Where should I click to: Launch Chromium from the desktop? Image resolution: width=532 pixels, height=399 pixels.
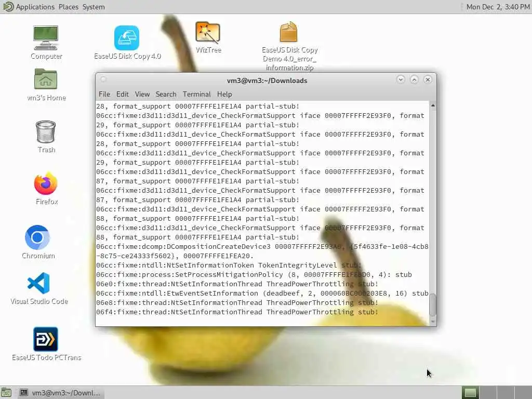pos(38,242)
